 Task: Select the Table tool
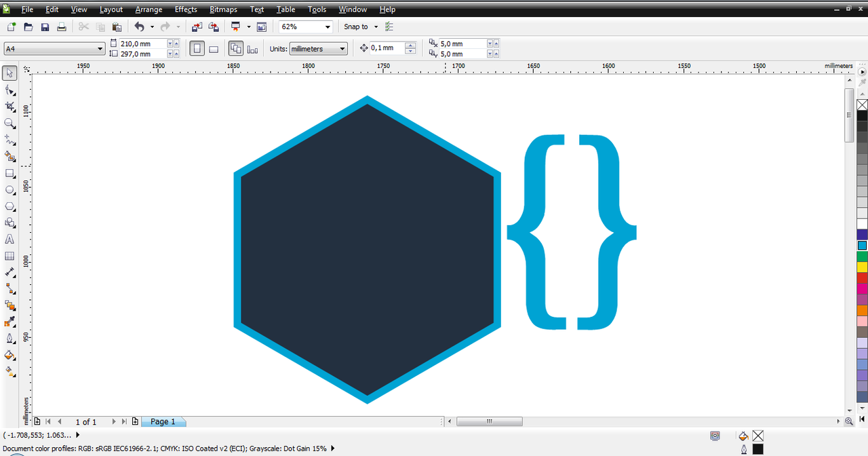pyautogui.click(x=9, y=256)
